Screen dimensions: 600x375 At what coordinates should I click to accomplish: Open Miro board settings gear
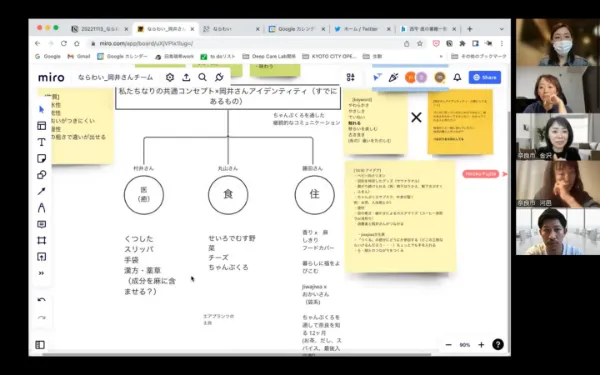[x=170, y=77]
